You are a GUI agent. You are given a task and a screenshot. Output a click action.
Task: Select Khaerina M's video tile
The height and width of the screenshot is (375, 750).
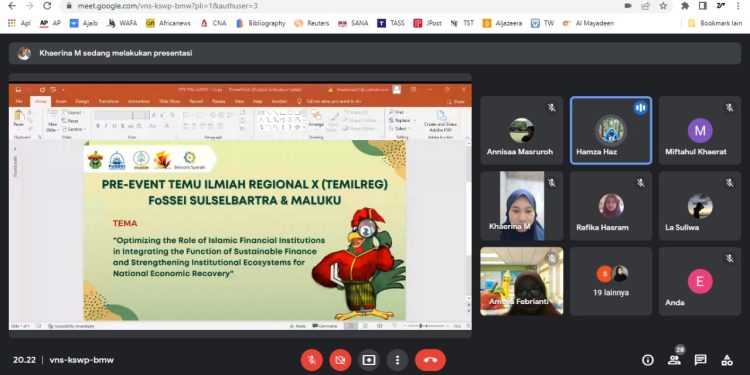(x=522, y=206)
